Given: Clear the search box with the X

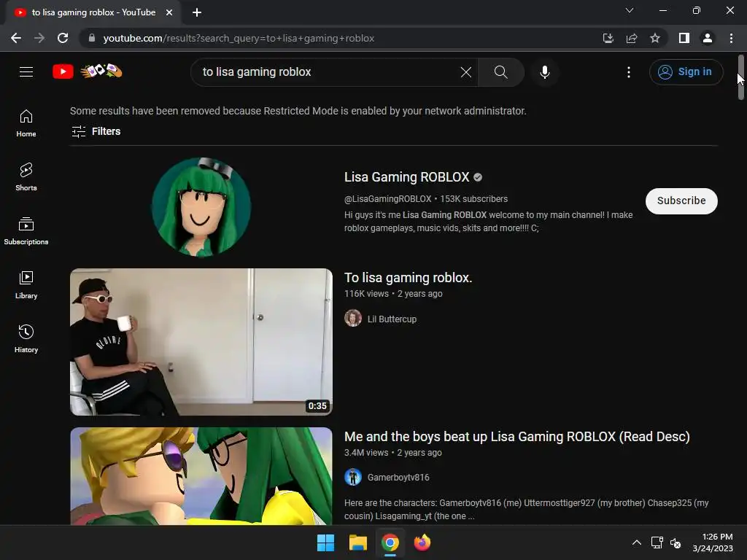Looking at the screenshot, I should (466, 72).
